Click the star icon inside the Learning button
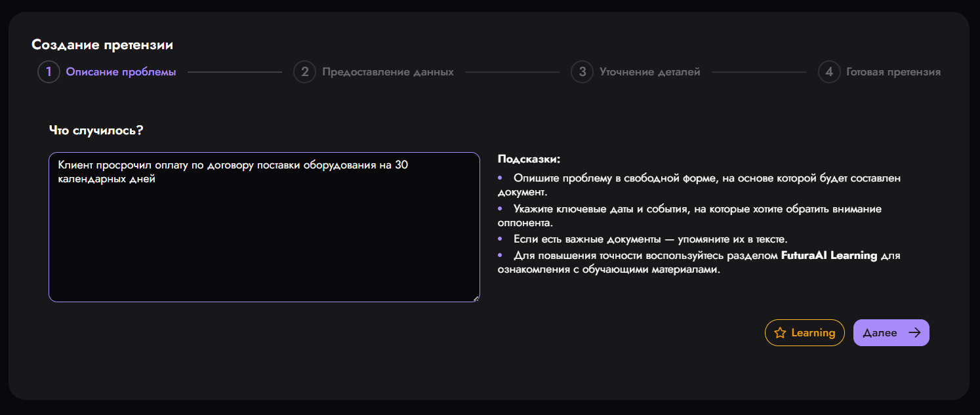The image size is (980, 415). (780, 332)
